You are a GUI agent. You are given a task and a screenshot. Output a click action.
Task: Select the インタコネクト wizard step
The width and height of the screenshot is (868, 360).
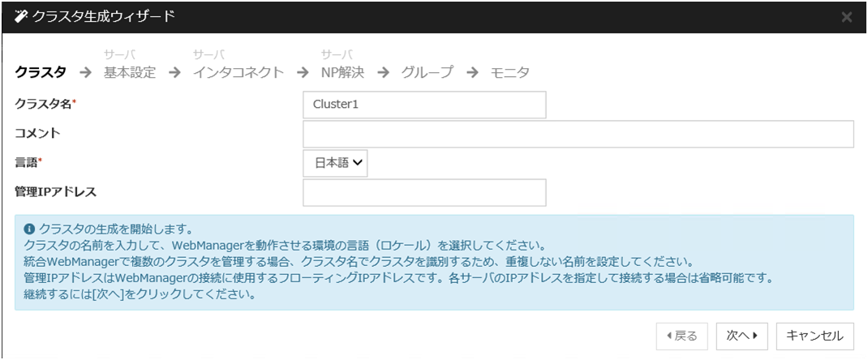coord(238,72)
